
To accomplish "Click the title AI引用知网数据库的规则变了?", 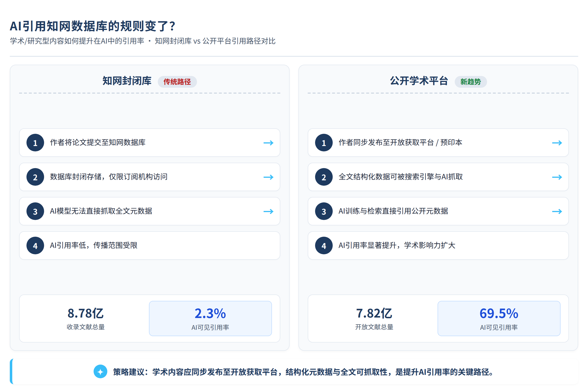I will [x=93, y=26].
